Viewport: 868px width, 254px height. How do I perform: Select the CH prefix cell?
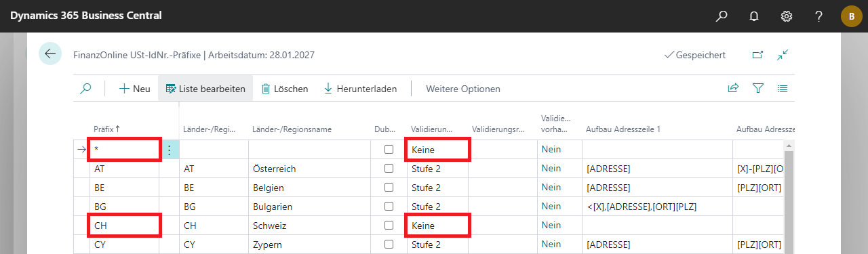(x=124, y=226)
